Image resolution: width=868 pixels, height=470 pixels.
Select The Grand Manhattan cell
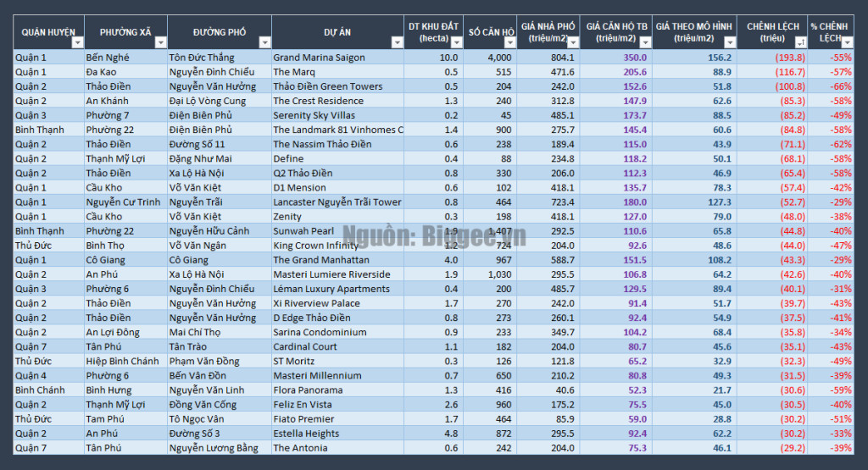tap(337, 260)
